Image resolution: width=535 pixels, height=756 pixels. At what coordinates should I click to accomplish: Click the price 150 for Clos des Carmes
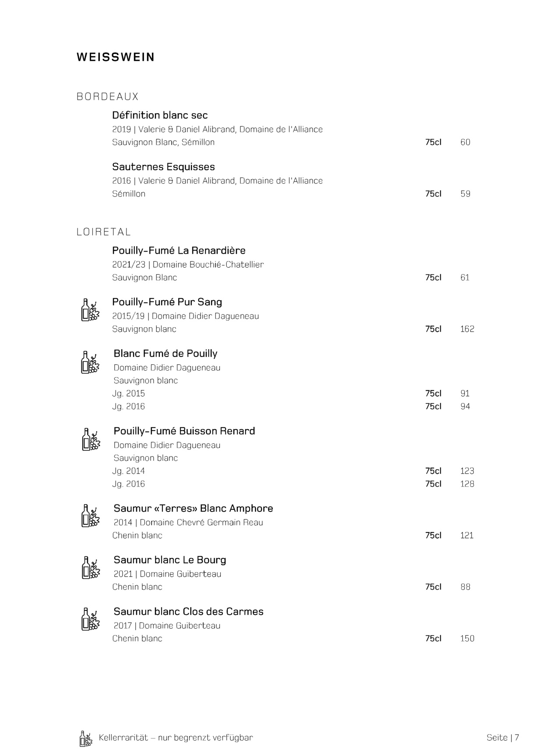467,638
